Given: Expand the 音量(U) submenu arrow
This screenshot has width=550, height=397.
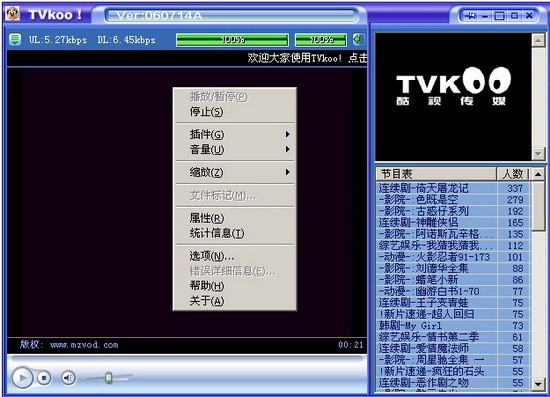Looking at the screenshot, I should pos(288,149).
